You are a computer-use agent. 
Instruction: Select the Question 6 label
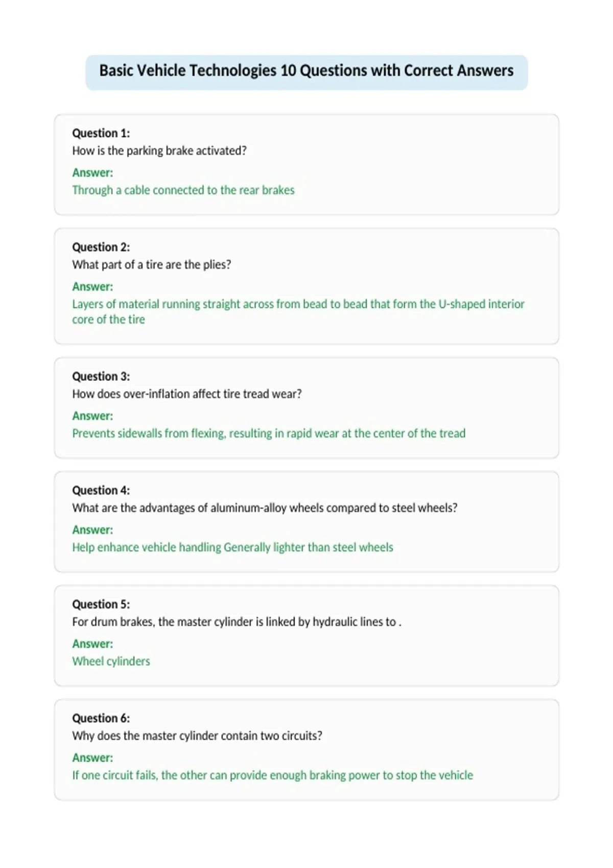pyautogui.click(x=101, y=718)
